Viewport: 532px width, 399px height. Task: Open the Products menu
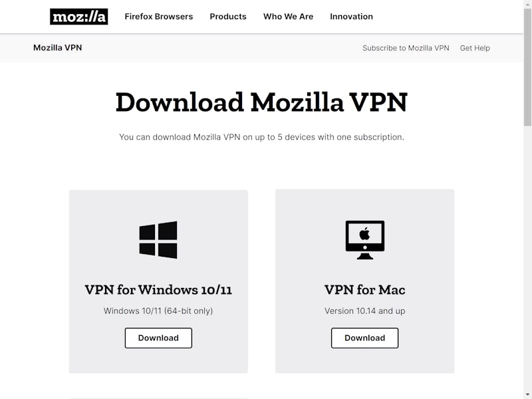point(228,17)
